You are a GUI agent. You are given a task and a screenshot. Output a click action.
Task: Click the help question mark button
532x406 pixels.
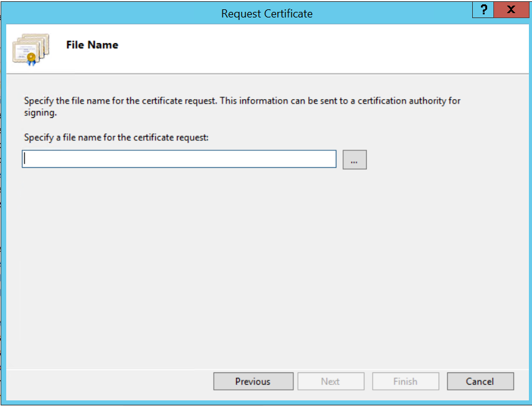click(x=483, y=9)
